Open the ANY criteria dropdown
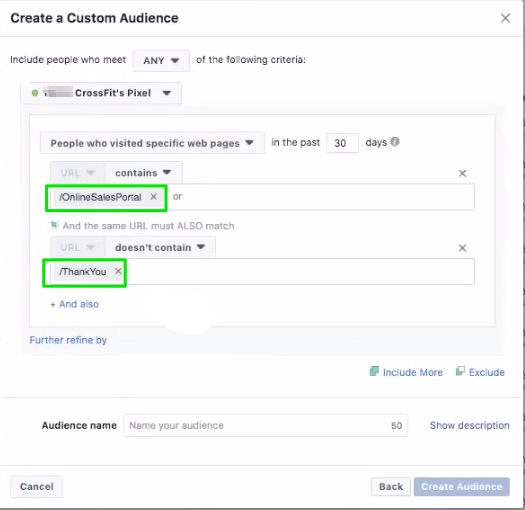This screenshot has width=525, height=510. [x=161, y=61]
